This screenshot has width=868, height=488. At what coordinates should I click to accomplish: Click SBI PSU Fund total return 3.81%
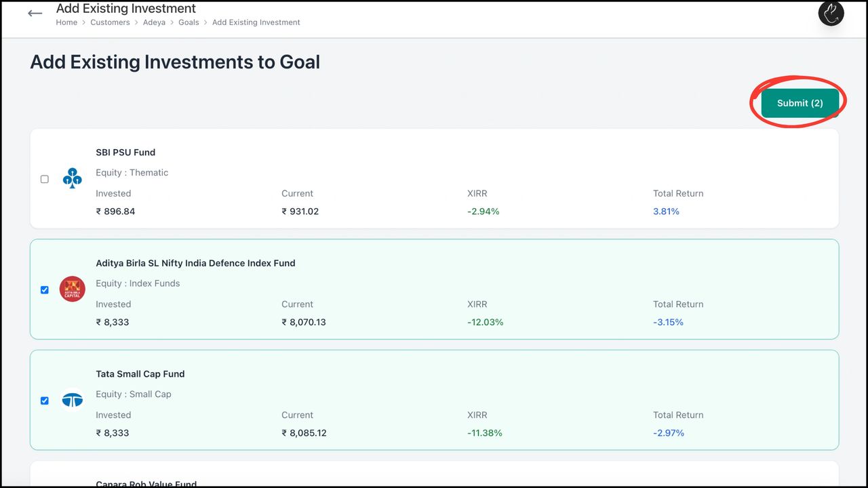point(666,211)
